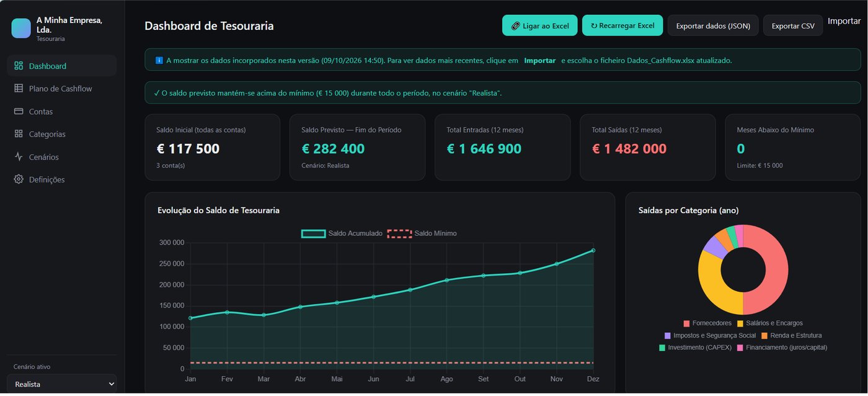Click the Jan data point on the chart
Screen dimensions: 868x396
(x=190, y=318)
